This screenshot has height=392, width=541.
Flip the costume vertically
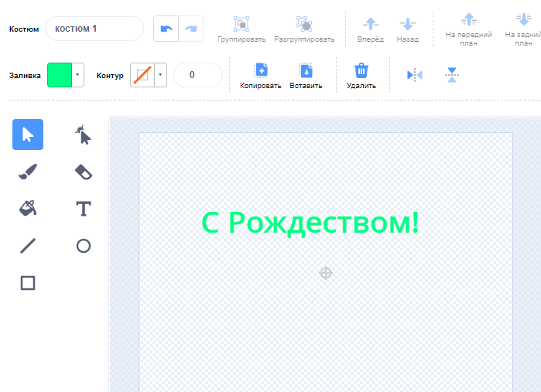point(452,75)
